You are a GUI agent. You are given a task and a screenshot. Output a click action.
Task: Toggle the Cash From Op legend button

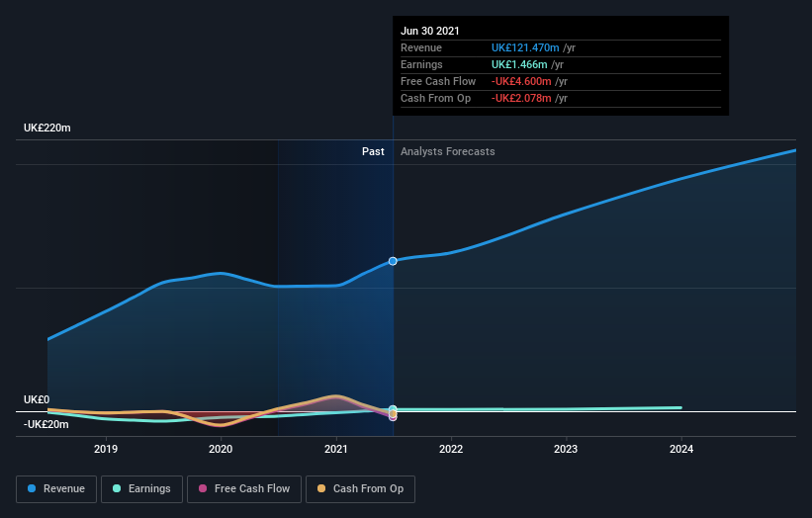click(360, 489)
